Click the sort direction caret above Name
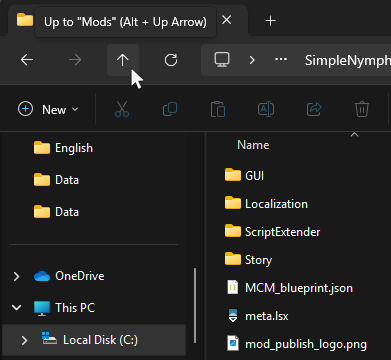Image resolution: width=391 pixels, height=360 pixels. [355, 134]
